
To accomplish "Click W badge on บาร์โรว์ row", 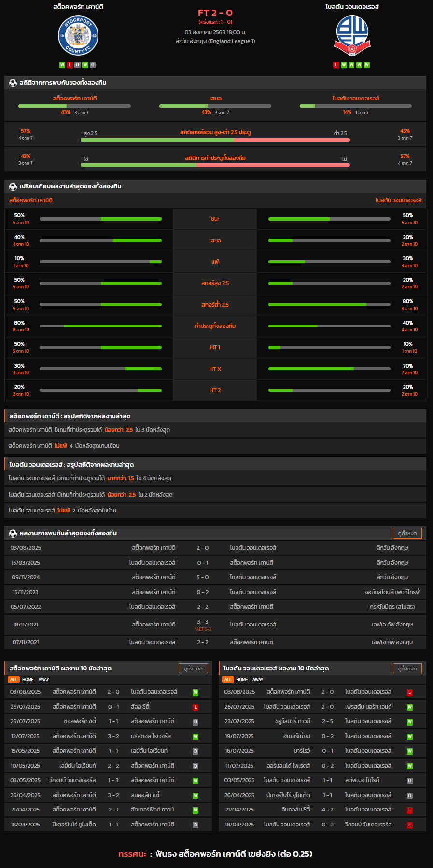I will pyautogui.click(x=410, y=751).
